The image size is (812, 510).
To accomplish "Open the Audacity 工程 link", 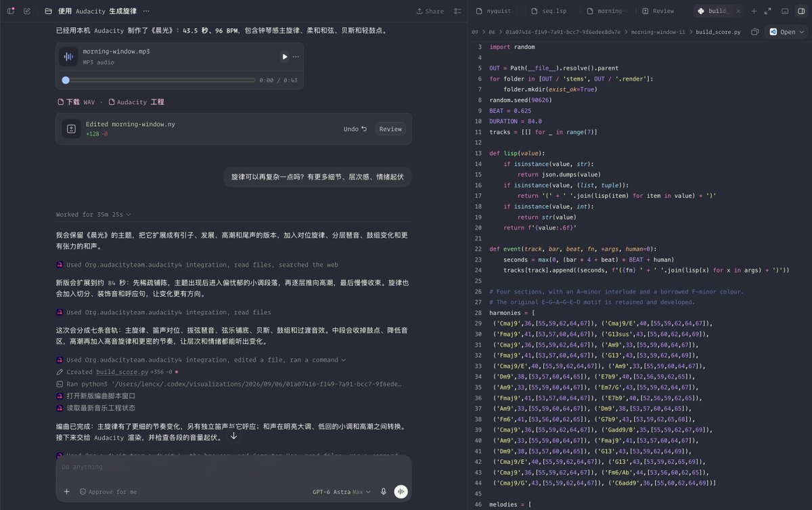I will (136, 102).
